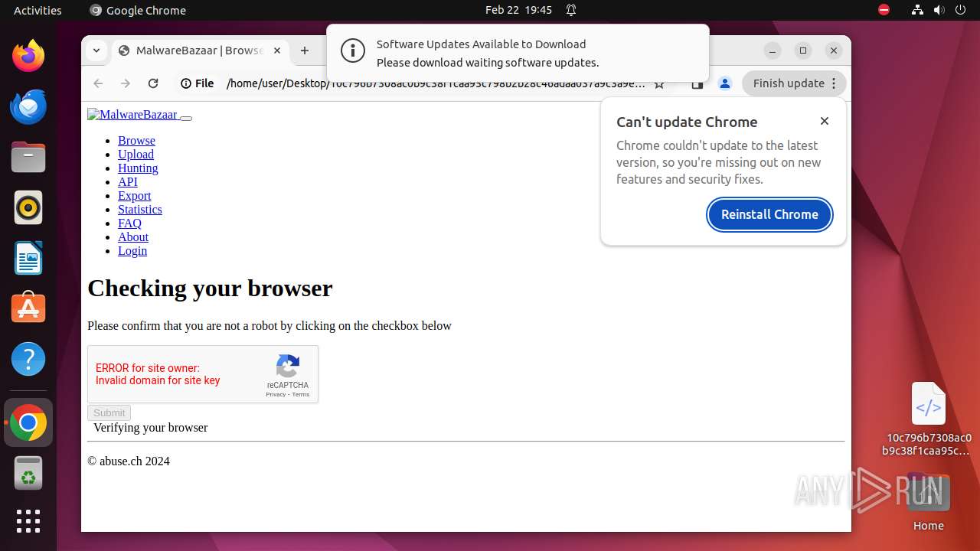Close the MalwareBazaar tab
The width and height of the screenshot is (980, 551).
coord(277,51)
